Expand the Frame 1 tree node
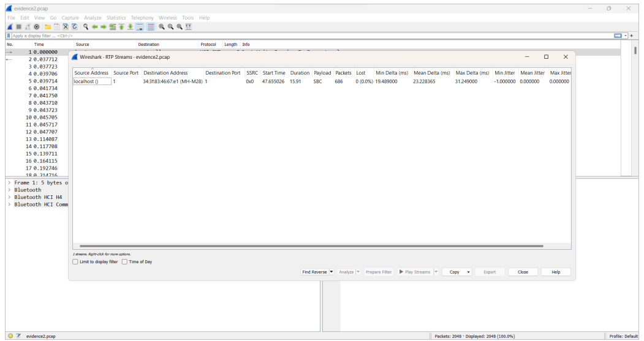Screen dimensions: 644x341 (9, 182)
